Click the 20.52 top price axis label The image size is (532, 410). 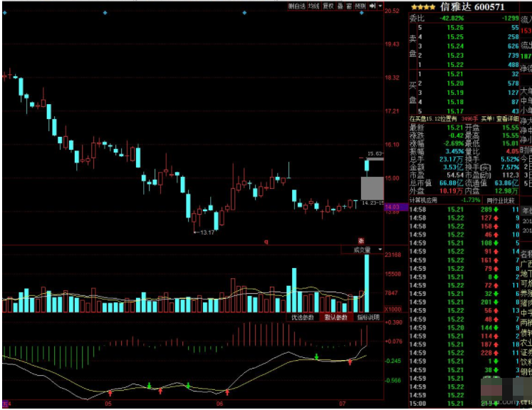click(x=392, y=11)
